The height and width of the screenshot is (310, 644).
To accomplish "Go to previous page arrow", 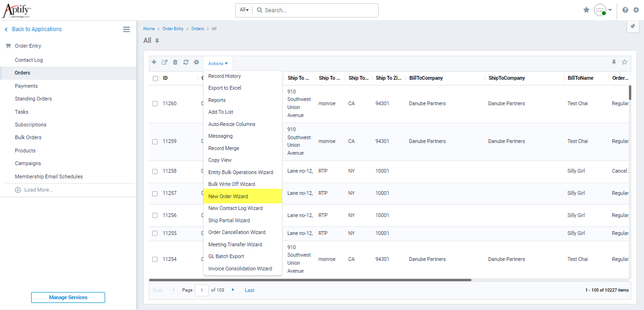I will (x=173, y=290).
